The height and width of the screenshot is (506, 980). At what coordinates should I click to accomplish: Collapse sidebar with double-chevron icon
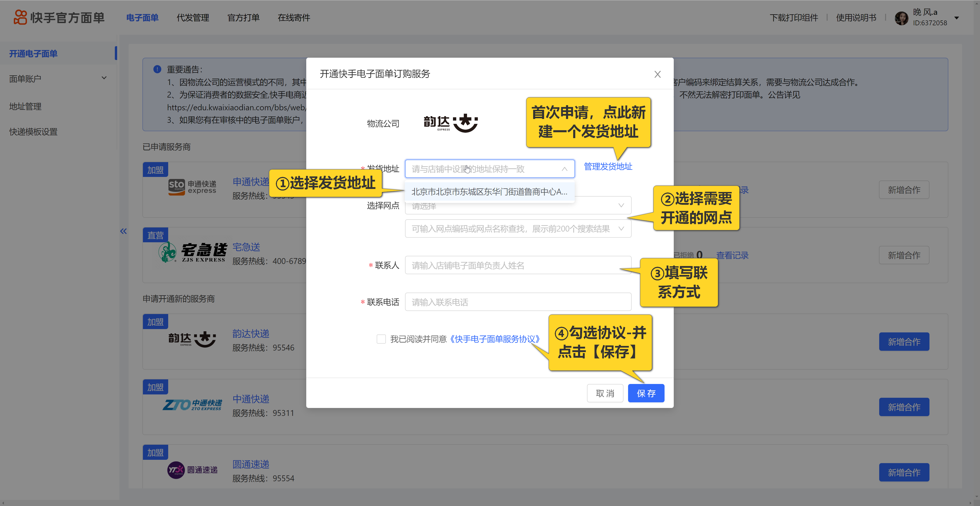[x=123, y=231]
